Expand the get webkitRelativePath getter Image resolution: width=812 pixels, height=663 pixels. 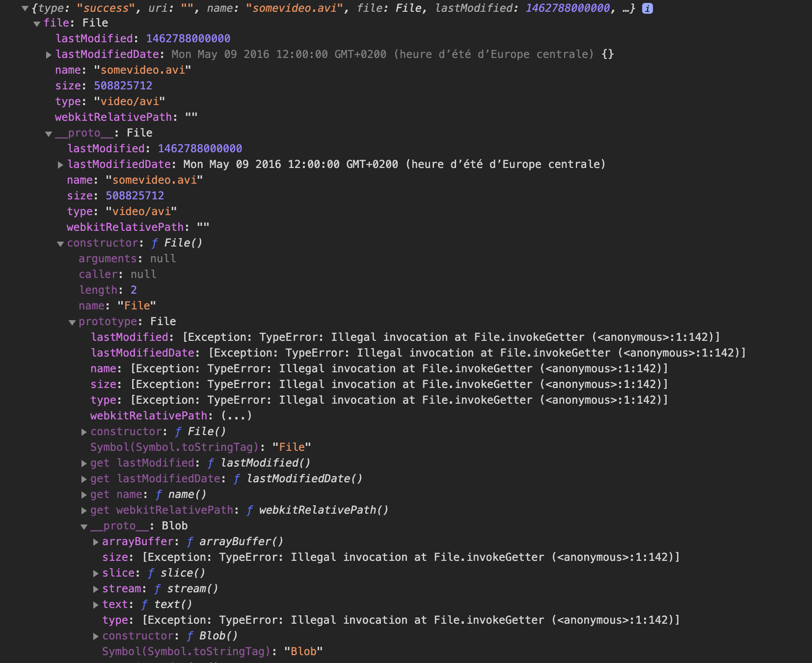(x=84, y=510)
